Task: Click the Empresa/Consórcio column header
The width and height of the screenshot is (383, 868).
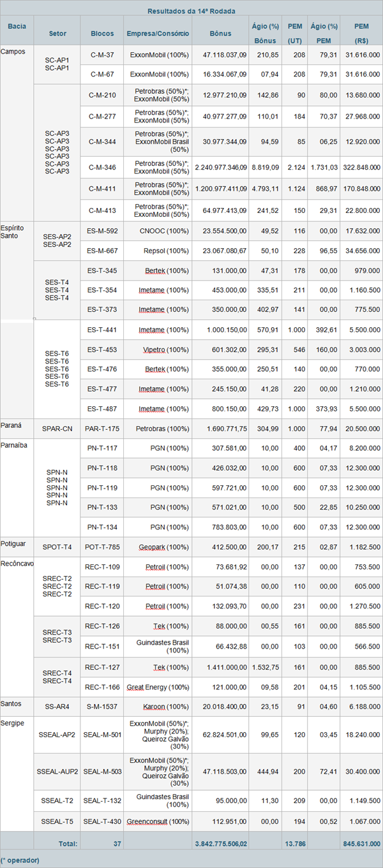Action: click(x=158, y=33)
